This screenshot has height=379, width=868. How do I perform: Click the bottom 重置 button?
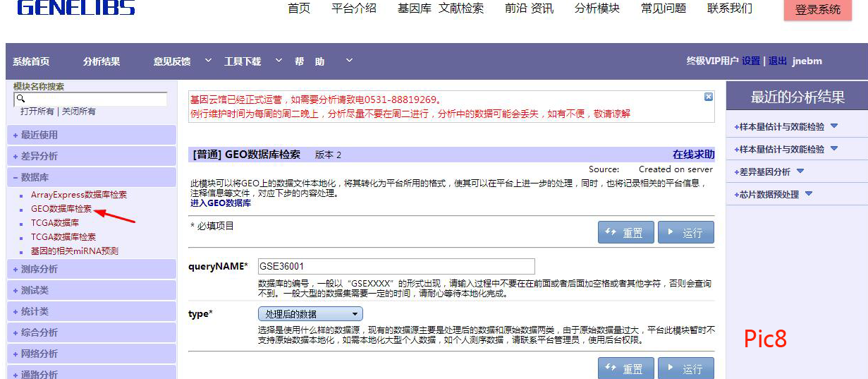(x=625, y=368)
